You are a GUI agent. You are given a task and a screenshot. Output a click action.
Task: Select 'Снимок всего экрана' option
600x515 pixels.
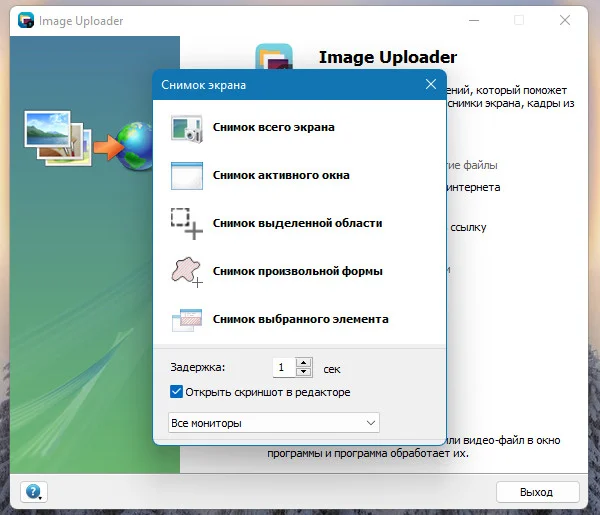pos(274,127)
